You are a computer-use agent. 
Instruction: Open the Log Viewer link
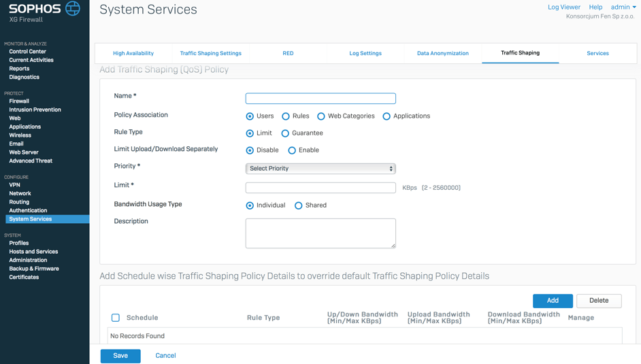[x=564, y=7]
